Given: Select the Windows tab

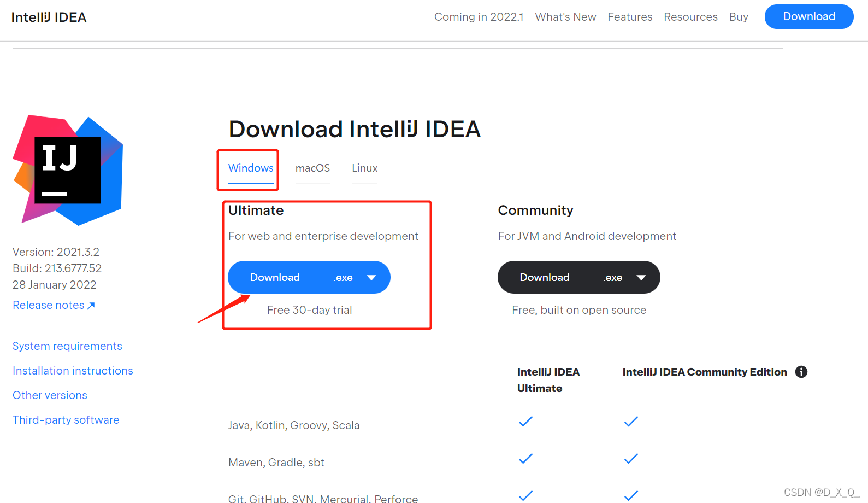Looking at the screenshot, I should [251, 168].
